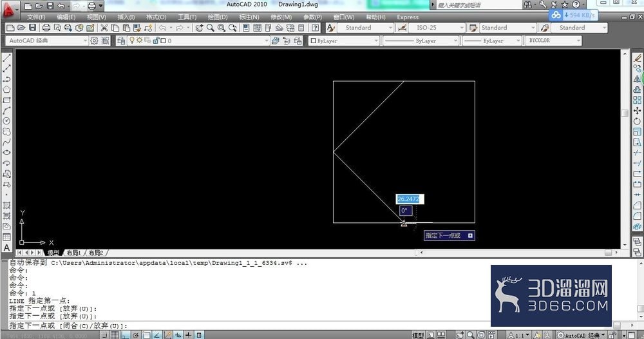The height and width of the screenshot is (339, 644).
Task: Select the Spline draw tool
Action: coord(6,142)
